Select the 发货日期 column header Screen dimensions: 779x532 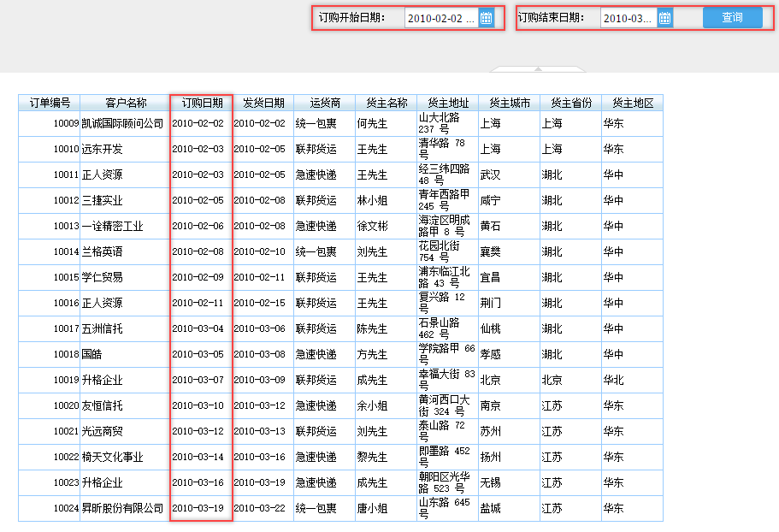[263, 103]
